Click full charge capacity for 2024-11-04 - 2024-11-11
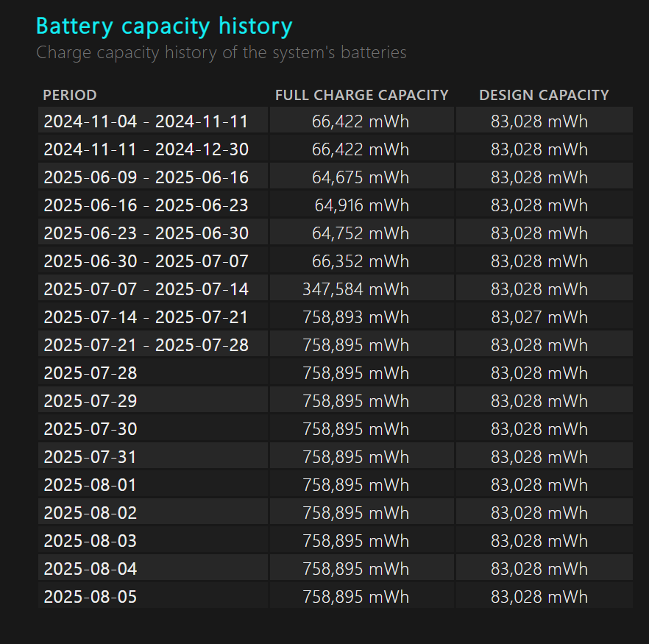 coord(361,121)
